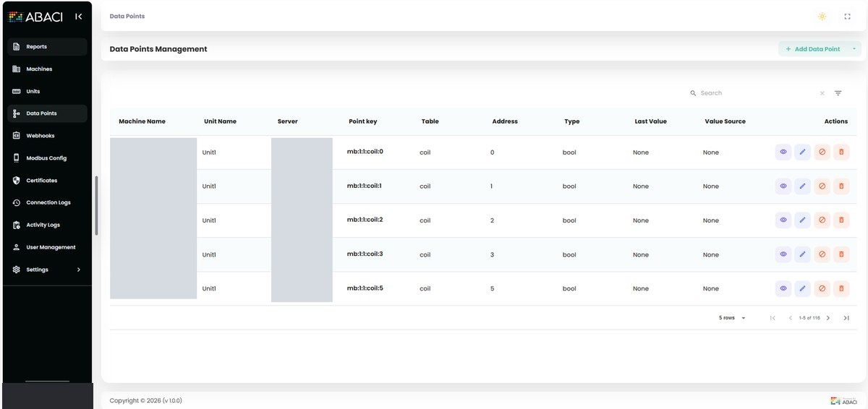
Task: Go to the next page arrow
Action: [828, 318]
